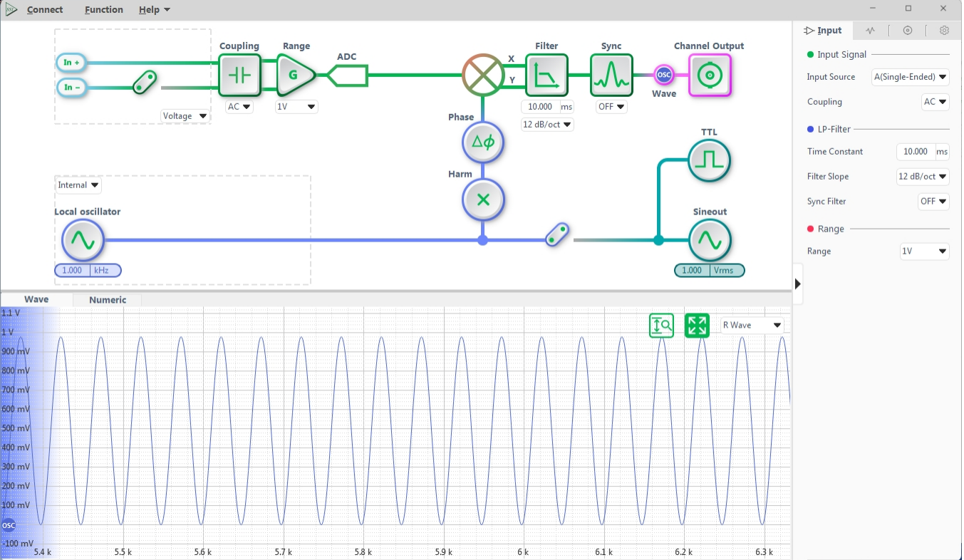Click the Sineout block
Viewport: 964px width, 560px height.
(x=710, y=240)
